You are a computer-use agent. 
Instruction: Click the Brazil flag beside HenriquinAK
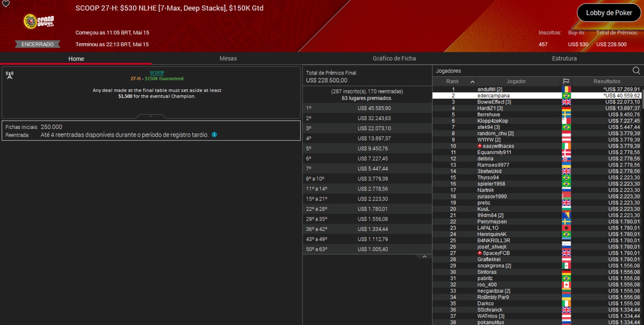point(566,234)
